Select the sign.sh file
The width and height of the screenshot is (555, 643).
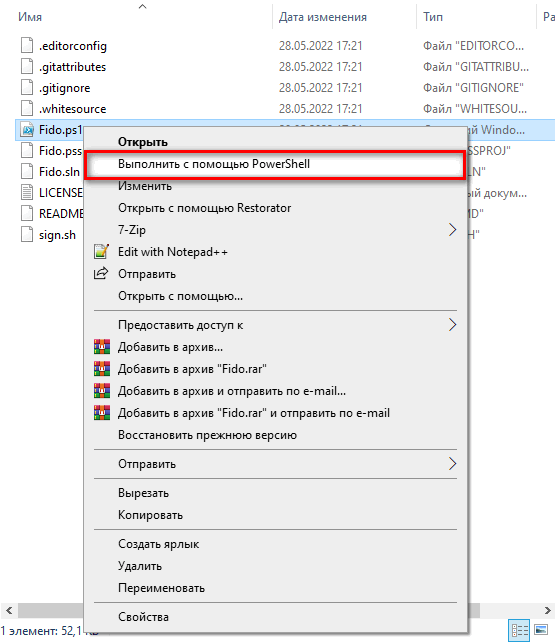[x=57, y=235]
